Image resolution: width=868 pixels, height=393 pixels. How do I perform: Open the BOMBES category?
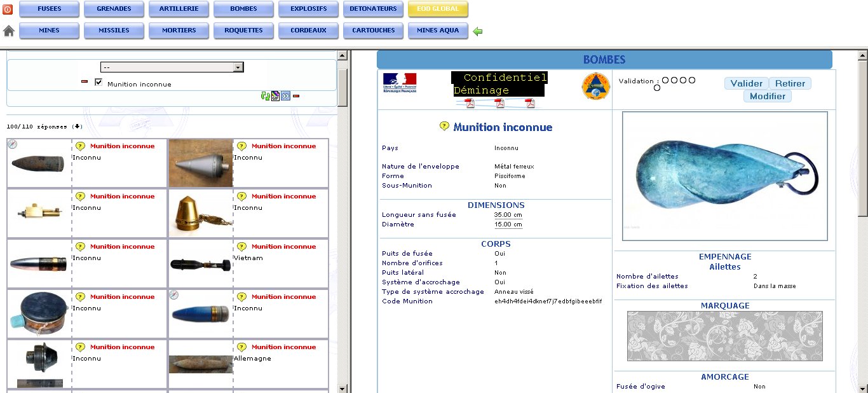[x=243, y=9]
